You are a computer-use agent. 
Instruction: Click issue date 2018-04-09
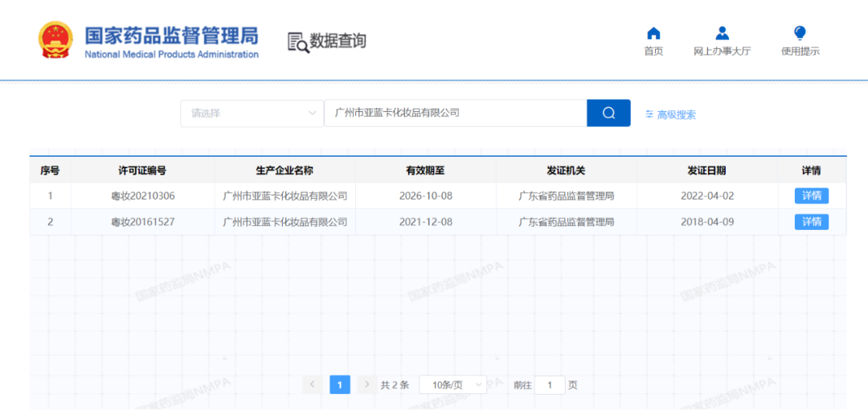706,222
